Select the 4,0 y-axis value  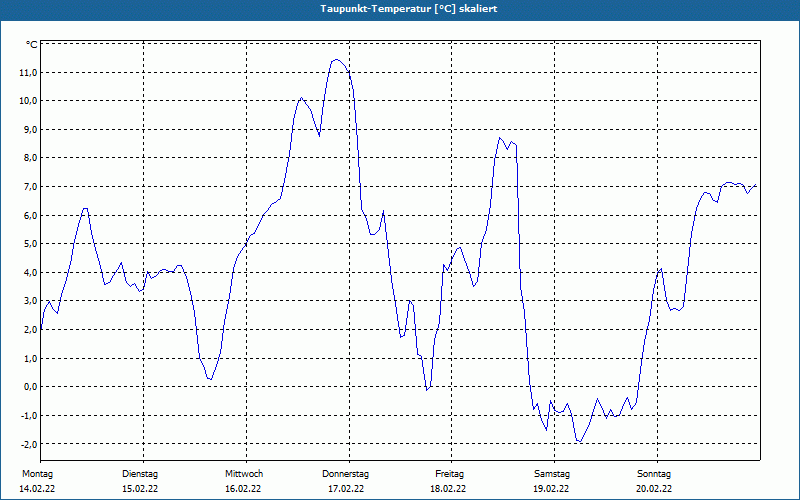30,272
